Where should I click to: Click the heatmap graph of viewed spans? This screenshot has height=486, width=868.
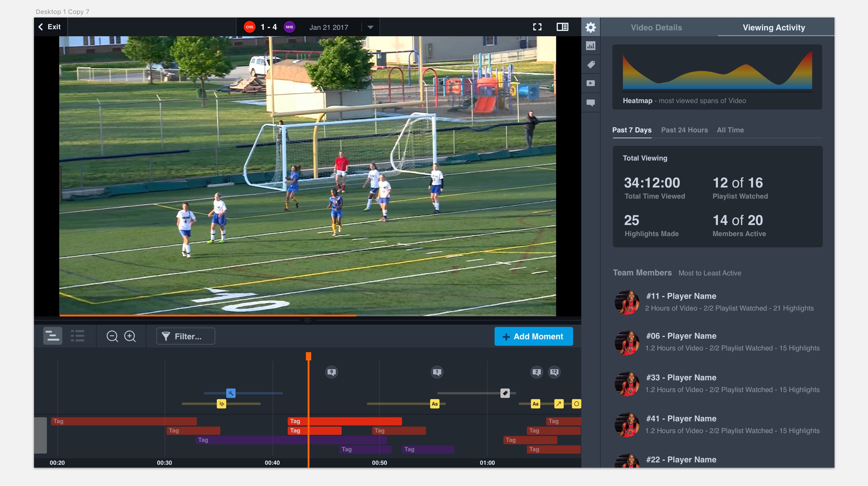point(717,71)
